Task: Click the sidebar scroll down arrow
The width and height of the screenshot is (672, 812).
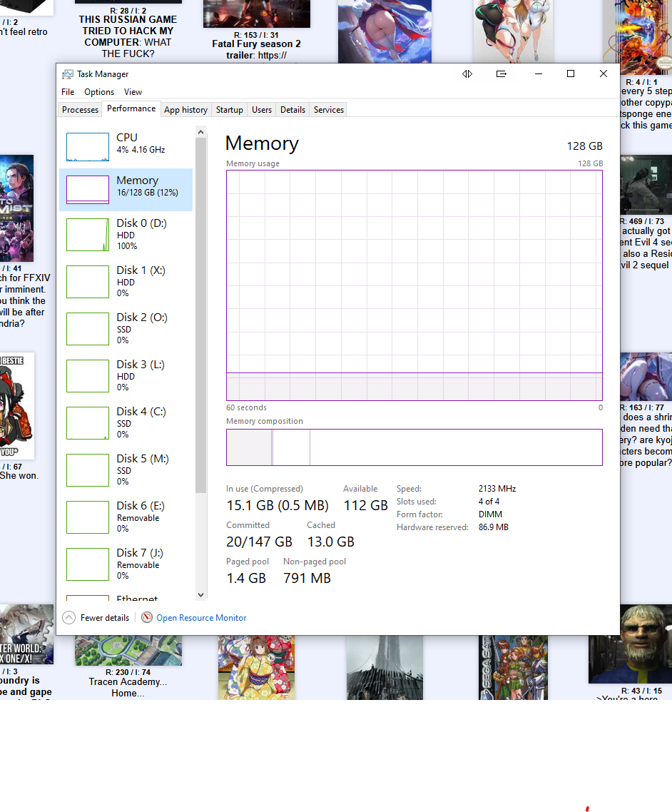Action: 201,595
